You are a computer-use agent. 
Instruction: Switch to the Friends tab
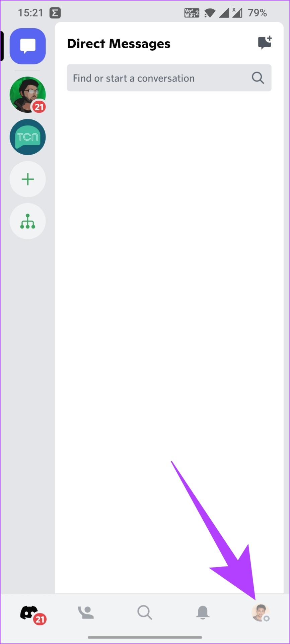(x=86, y=612)
